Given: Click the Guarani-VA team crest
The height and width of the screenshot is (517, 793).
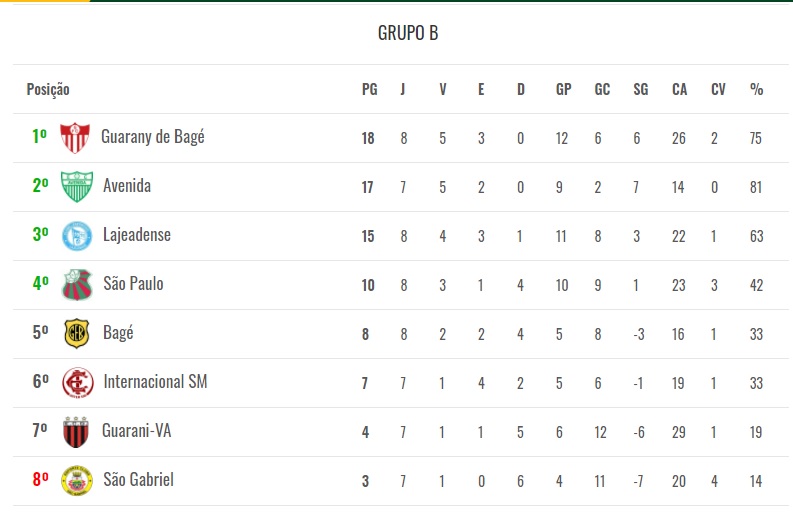Looking at the screenshot, I should pos(76,431).
